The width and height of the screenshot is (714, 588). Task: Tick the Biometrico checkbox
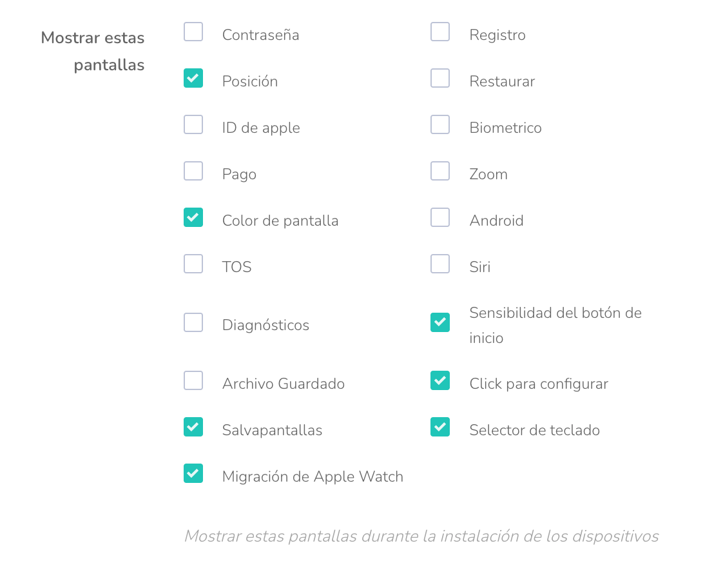pos(440,124)
